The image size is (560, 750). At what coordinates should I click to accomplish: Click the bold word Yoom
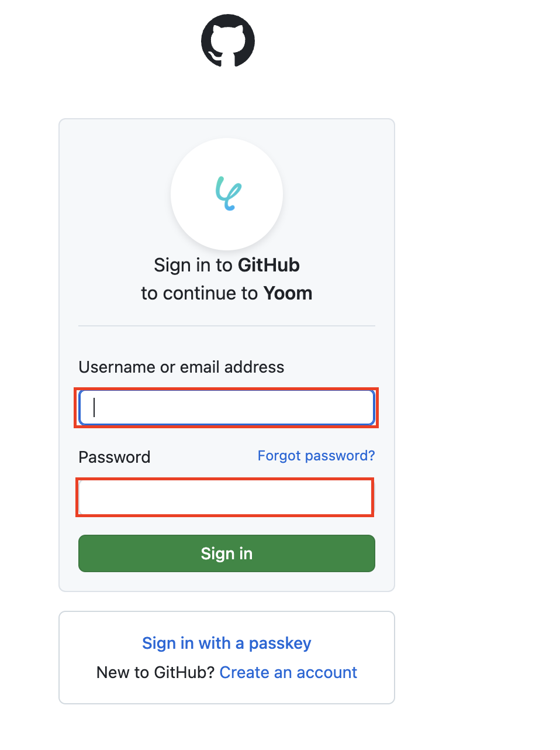pyautogui.click(x=288, y=293)
